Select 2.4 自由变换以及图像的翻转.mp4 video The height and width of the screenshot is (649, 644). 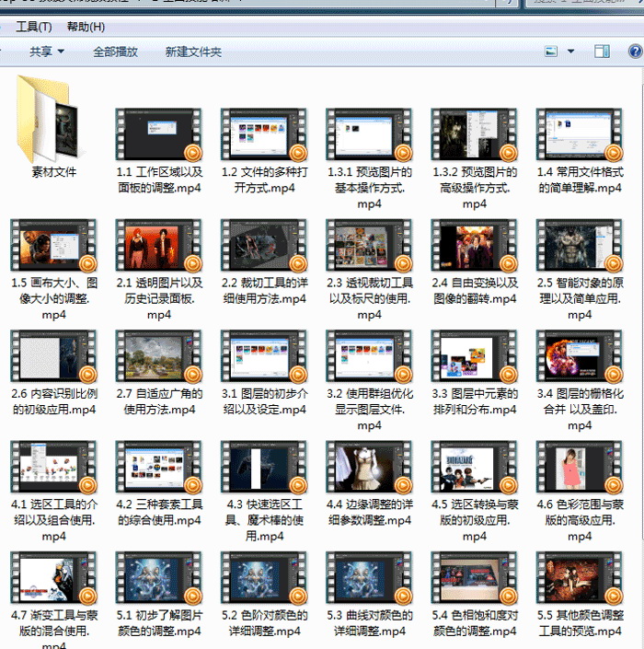(475, 246)
